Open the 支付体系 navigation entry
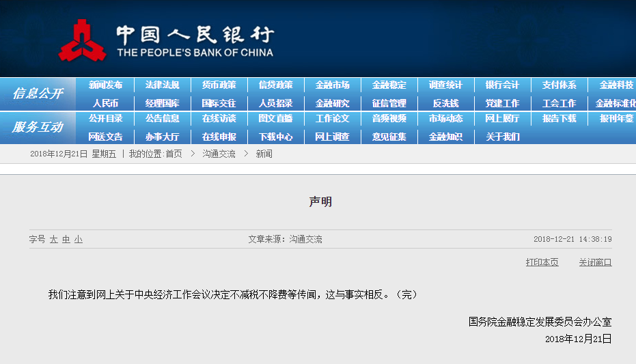 click(559, 85)
